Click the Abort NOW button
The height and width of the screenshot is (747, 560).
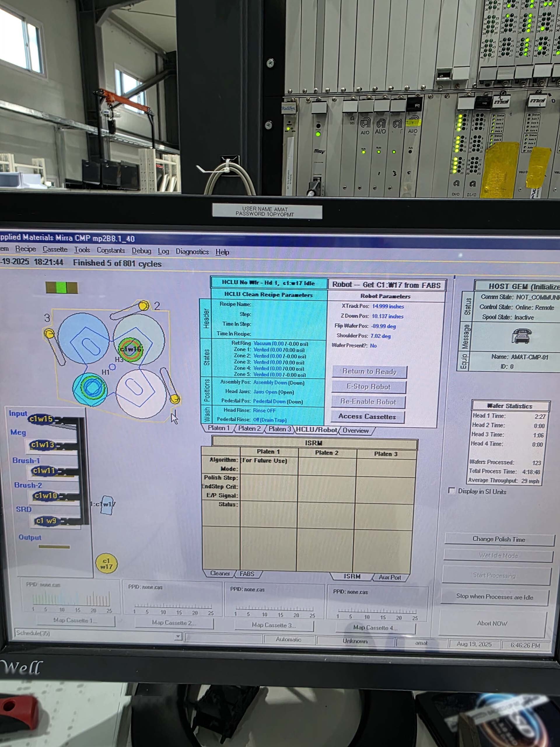493,623
